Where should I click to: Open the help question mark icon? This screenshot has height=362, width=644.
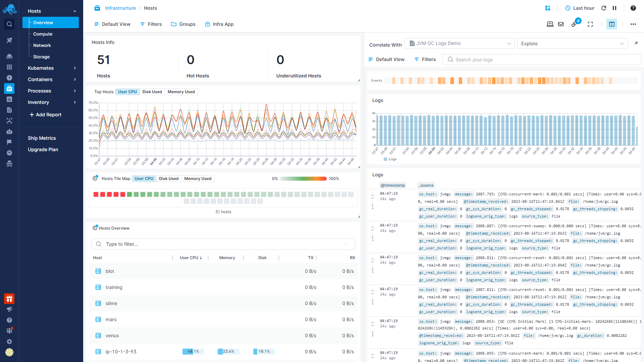633,8
